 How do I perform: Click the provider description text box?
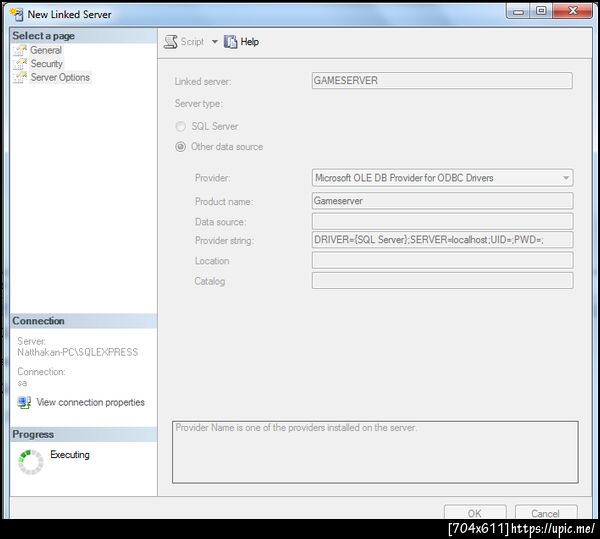[x=375, y=452]
